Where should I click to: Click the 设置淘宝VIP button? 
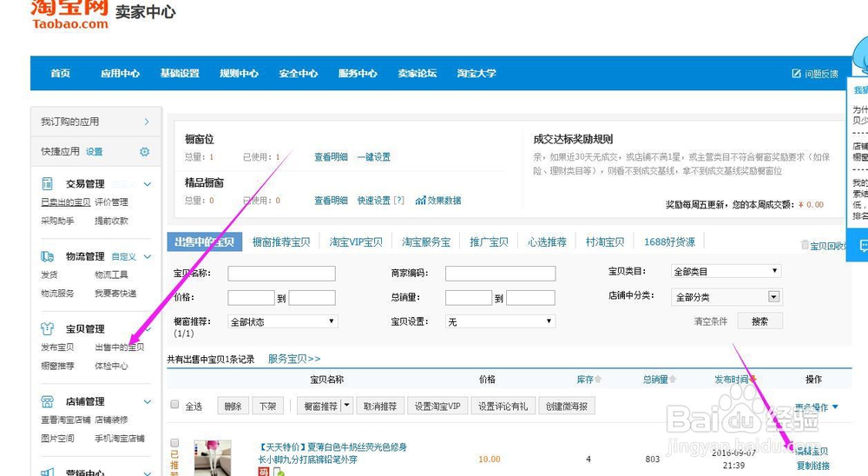pyautogui.click(x=437, y=407)
